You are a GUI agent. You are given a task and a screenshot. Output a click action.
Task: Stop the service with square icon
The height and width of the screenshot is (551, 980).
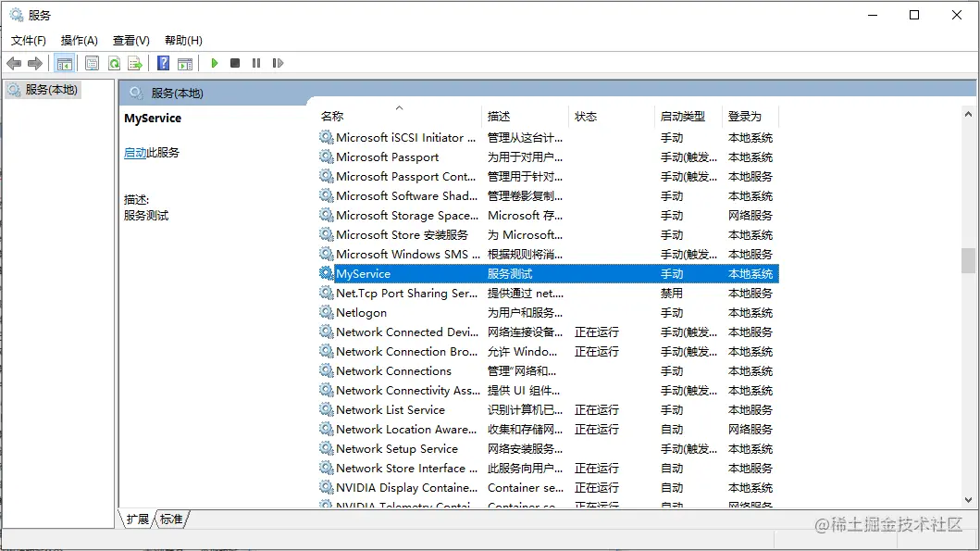point(235,63)
